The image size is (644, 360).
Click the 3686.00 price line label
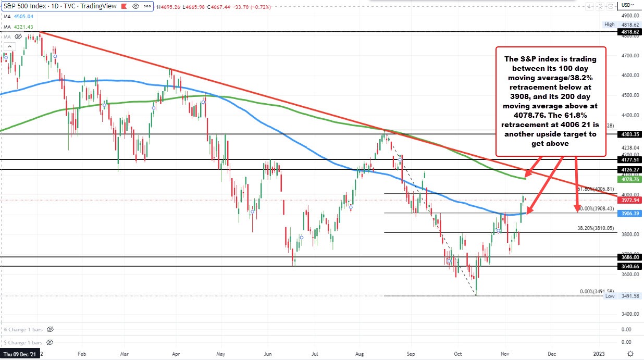coord(630,257)
